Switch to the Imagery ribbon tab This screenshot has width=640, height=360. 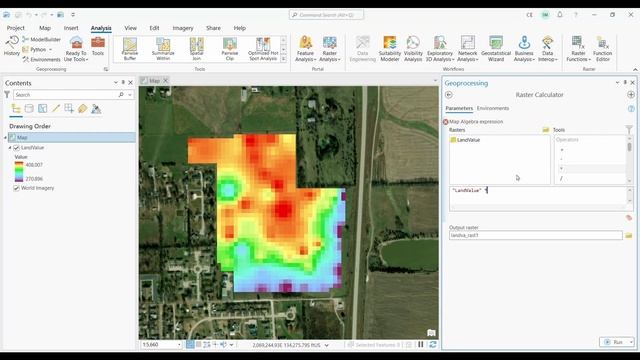[183, 28]
